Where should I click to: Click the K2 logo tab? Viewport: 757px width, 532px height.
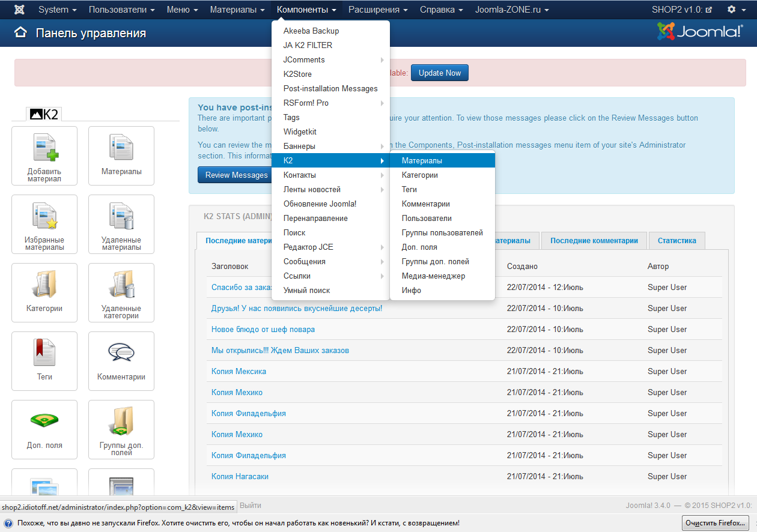44,114
